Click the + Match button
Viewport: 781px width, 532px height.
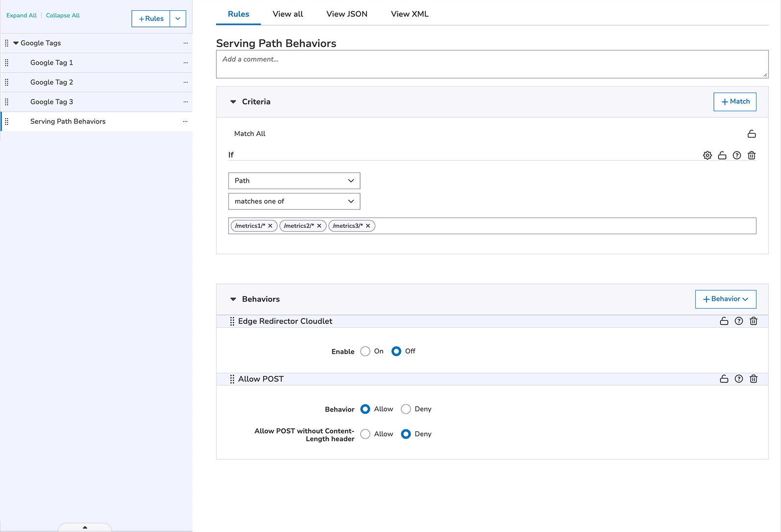(x=734, y=101)
